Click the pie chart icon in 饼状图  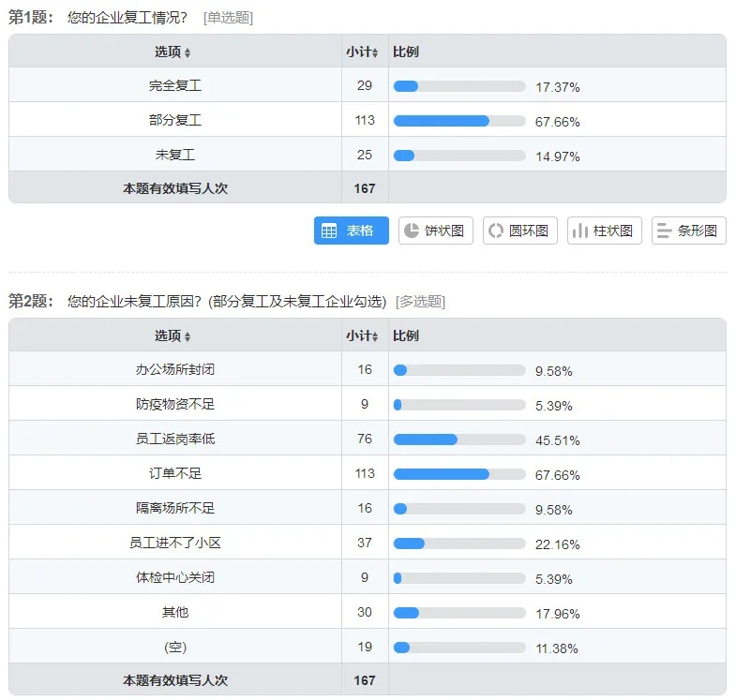tap(412, 231)
